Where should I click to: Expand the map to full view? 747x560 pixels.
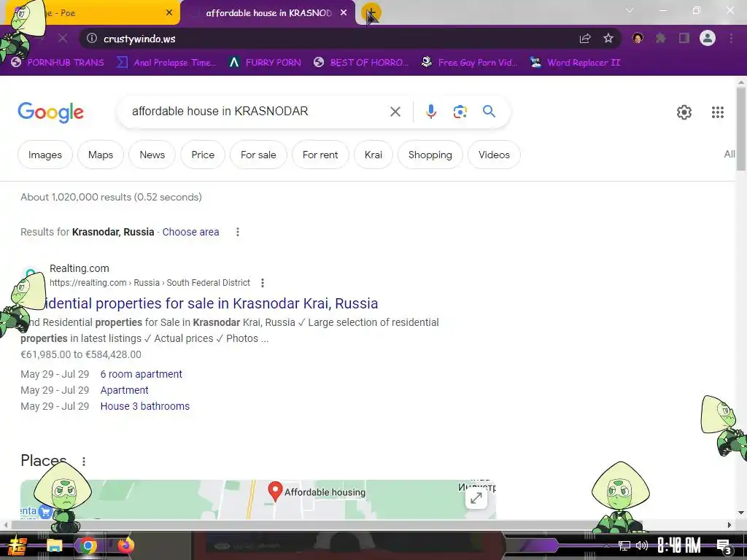476,498
